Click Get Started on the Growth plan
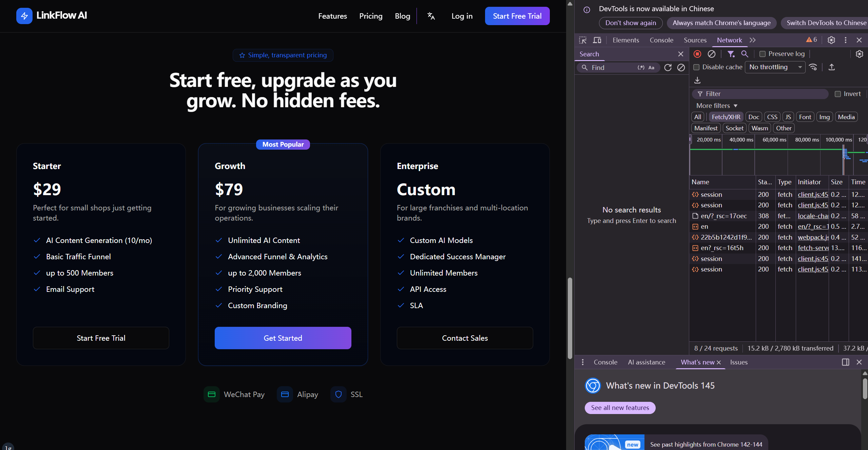 (283, 338)
